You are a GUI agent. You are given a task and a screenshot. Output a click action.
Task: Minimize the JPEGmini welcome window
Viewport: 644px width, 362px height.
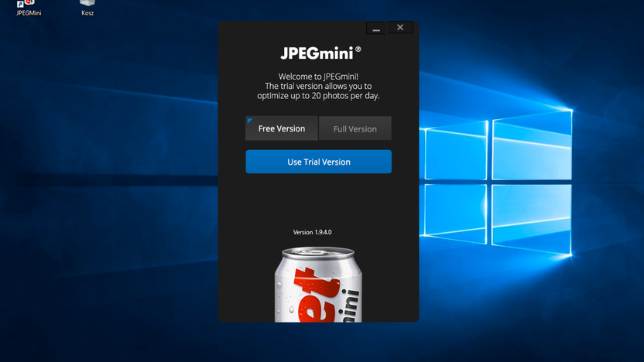click(x=376, y=28)
